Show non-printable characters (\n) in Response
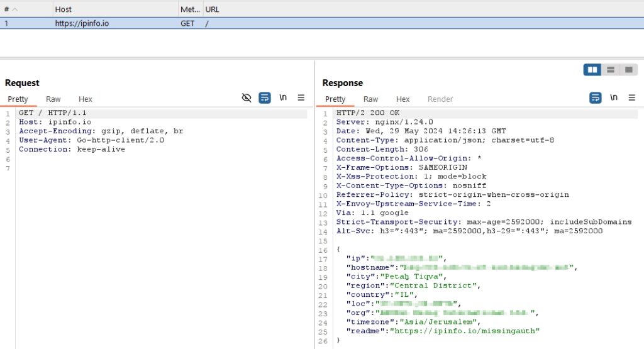Image resolution: width=644 pixels, height=349 pixels. pos(614,97)
